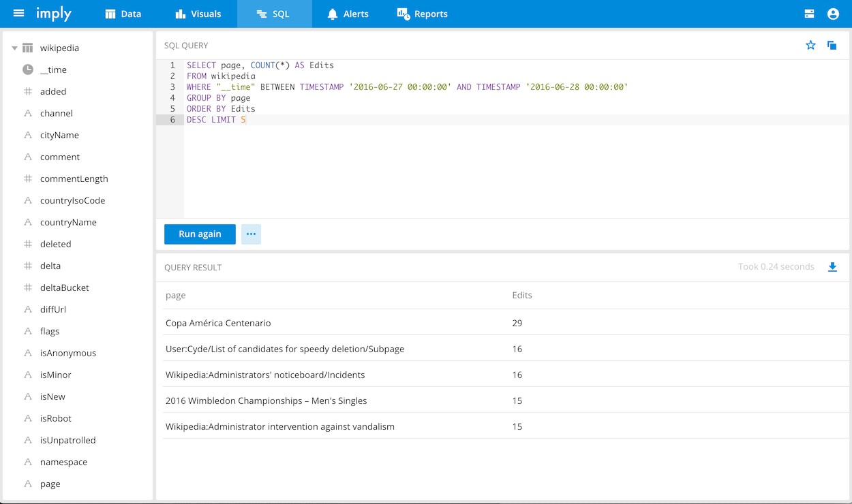Image resolution: width=852 pixels, height=504 pixels.
Task: Click the text icon beside cityName
Action: (28, 135)
